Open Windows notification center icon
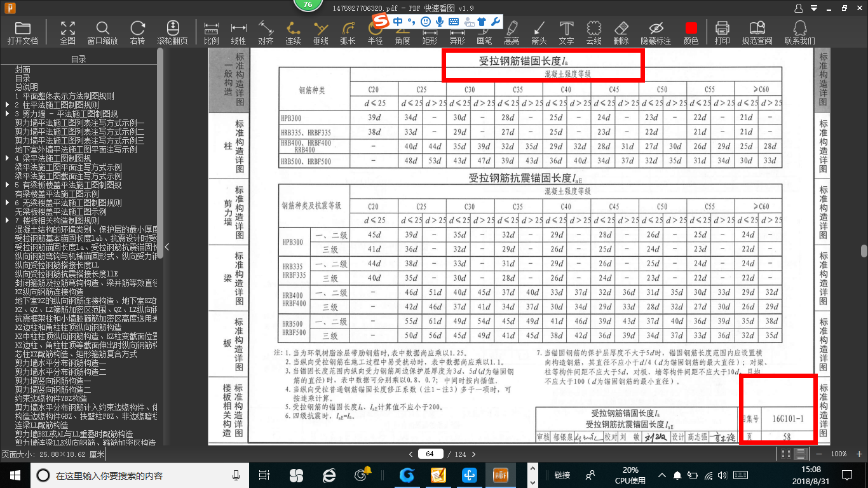This screenshot has width=868, height=488. tap(846, 475)
